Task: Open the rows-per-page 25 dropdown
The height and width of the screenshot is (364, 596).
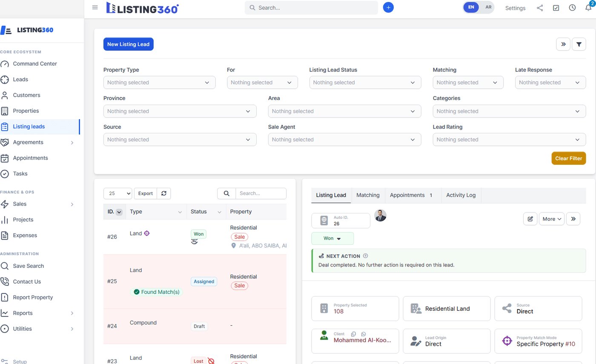Action: (x=118, y=193)
